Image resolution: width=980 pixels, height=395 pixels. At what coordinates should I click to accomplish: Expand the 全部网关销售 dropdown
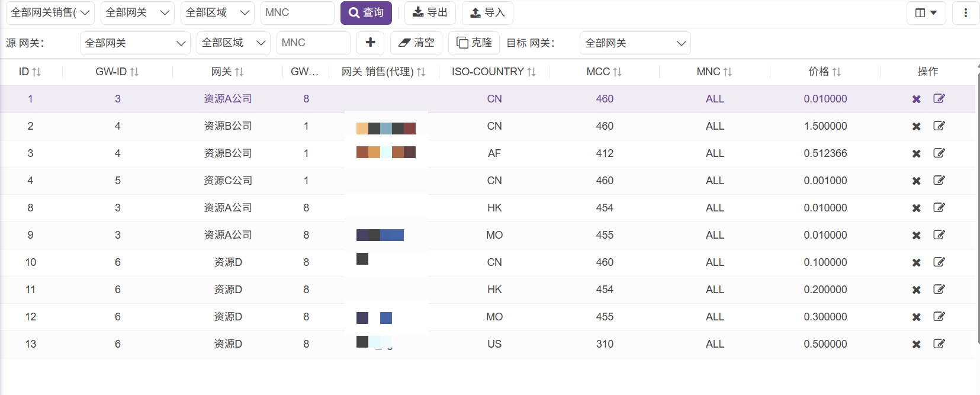pyautogui.click(x=50, y=12)
